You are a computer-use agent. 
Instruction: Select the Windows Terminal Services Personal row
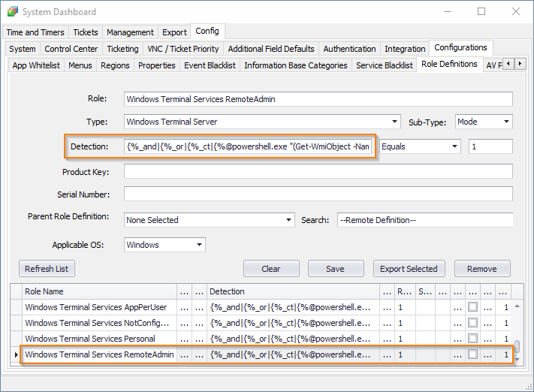tap(99, 339)
